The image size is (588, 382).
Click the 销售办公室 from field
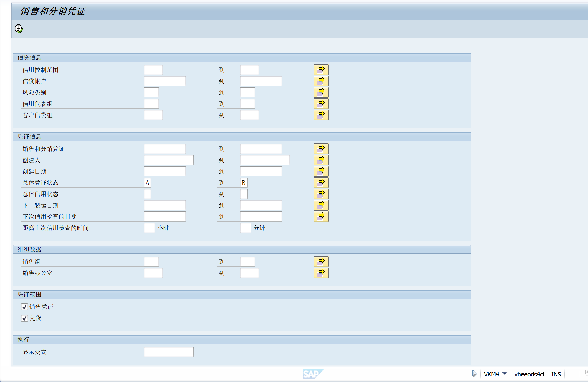(153, 273)
